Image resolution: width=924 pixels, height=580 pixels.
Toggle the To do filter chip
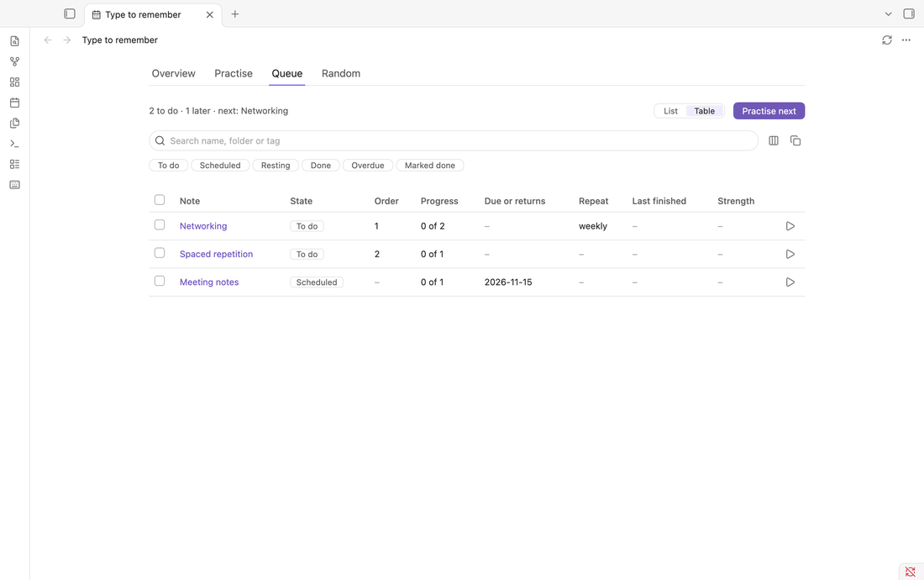pyautogui.click(x=169, y=166)
